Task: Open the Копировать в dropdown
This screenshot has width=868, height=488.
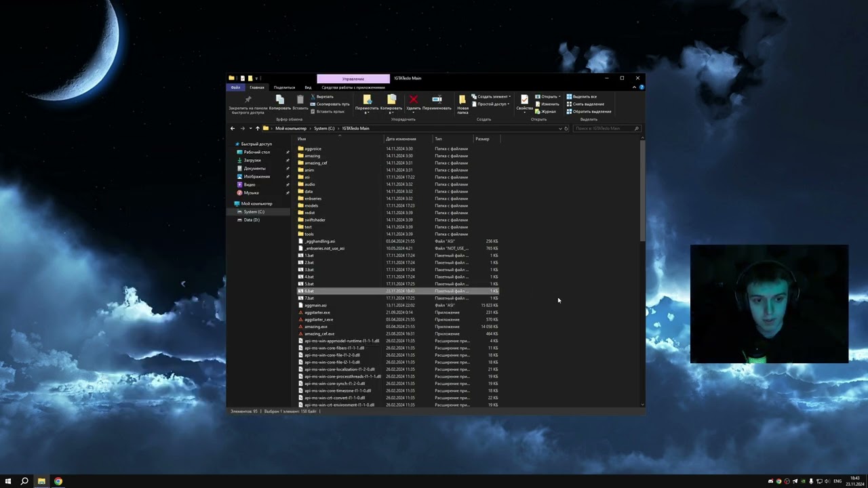Action: [391, 104]
